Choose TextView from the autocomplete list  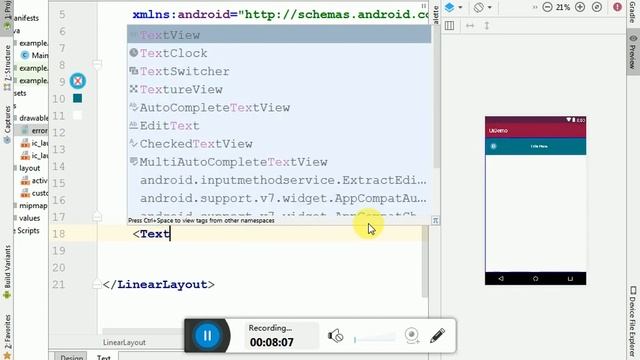(279, 35)
